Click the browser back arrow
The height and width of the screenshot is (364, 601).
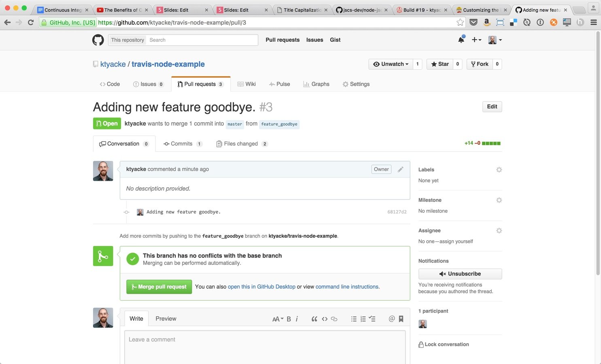point(7,23)
